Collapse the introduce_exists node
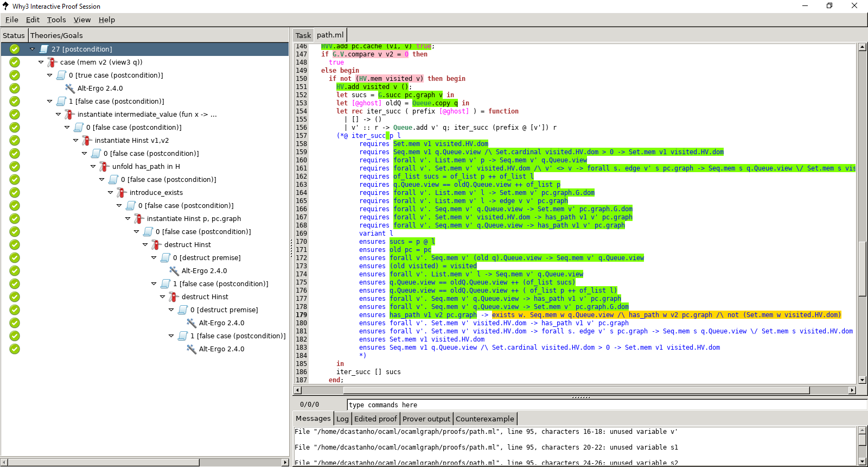868x467 pixels. tap(110, 192)
